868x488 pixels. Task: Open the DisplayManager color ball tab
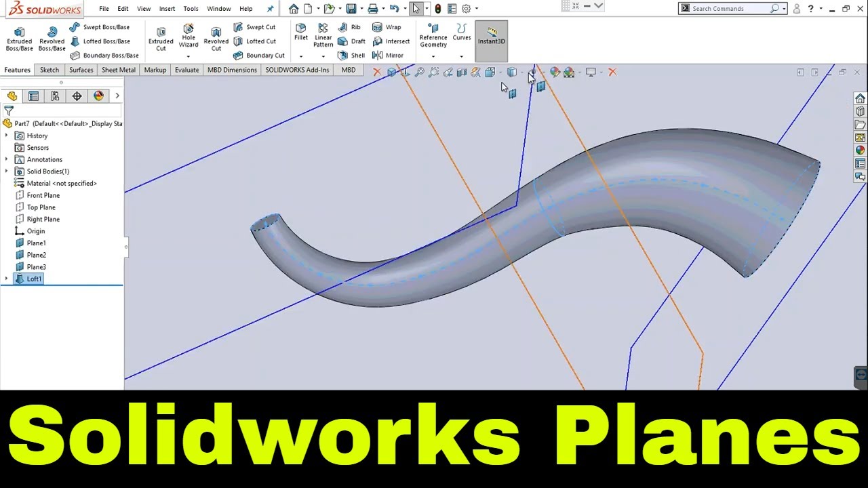[99, 96]
